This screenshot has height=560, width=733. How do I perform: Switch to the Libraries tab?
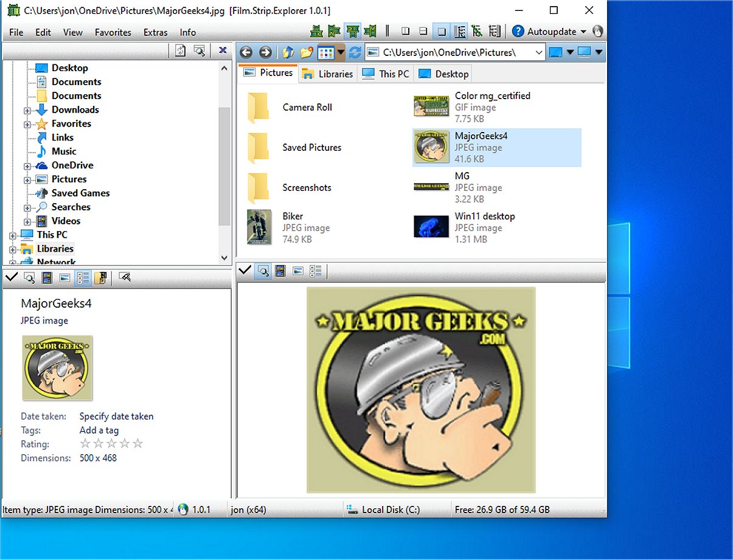tap(327, 74)
